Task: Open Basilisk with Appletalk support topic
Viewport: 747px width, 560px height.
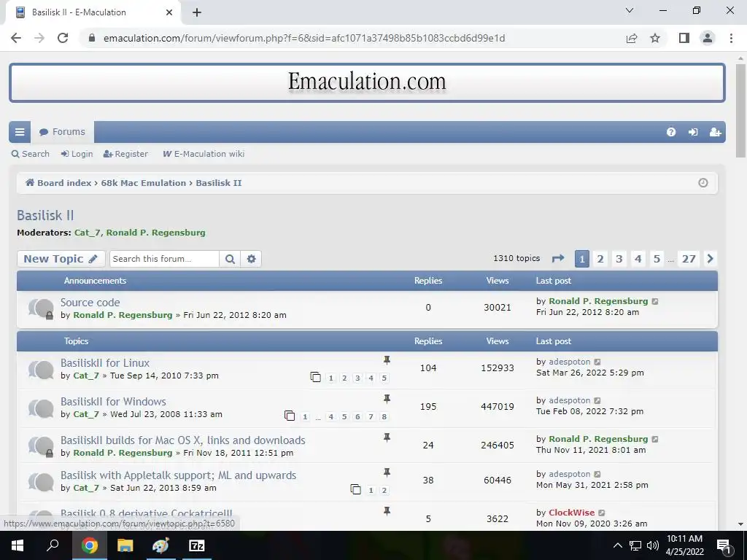Action: [x=178, y=475]
